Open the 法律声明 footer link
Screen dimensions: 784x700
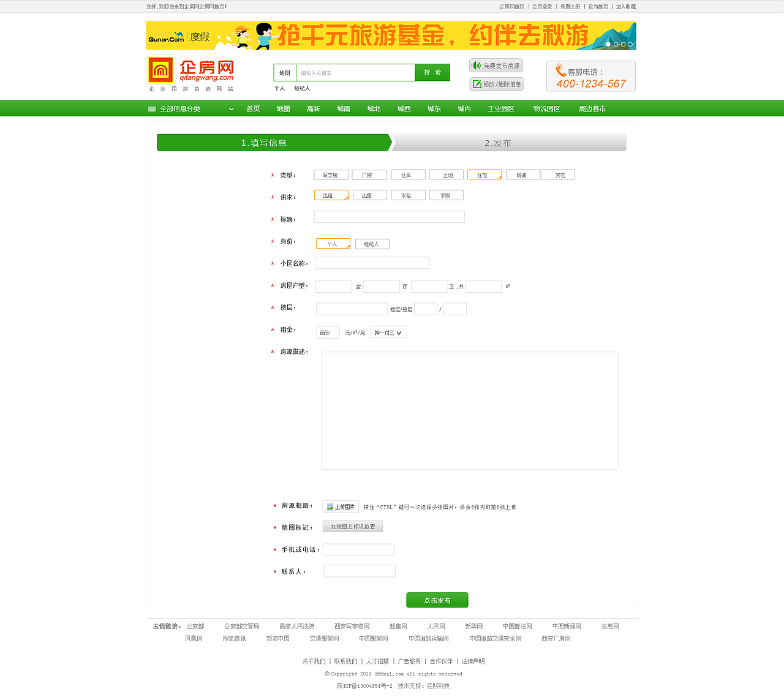click(x=473, y=661)
